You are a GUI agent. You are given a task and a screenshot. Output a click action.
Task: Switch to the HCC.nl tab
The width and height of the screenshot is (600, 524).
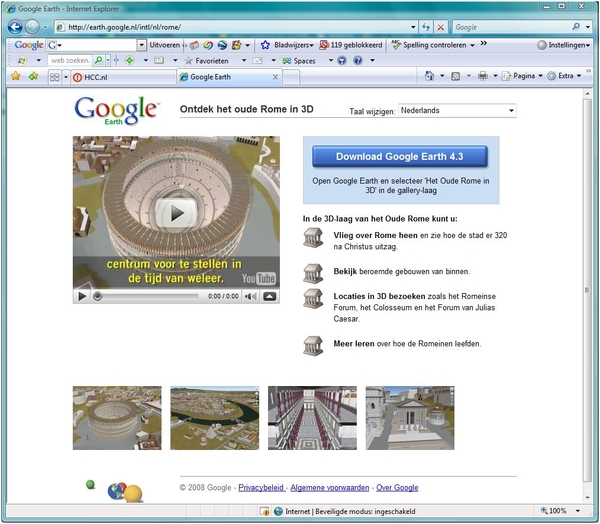pos(123,77)
